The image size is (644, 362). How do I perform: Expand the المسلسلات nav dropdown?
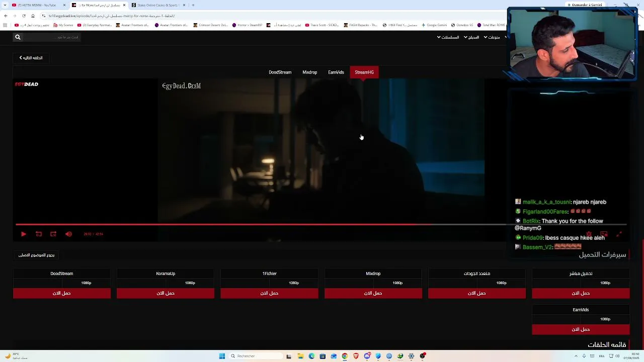pos(448,37)
